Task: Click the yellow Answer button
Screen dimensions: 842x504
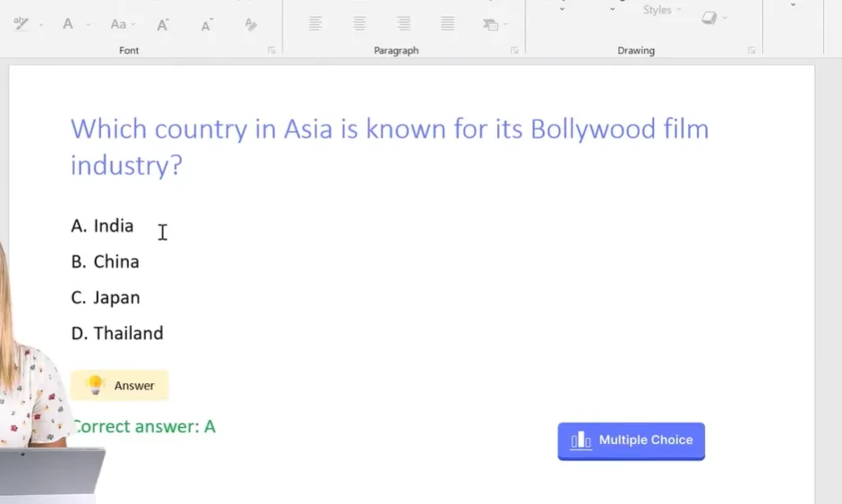Action: (x=120, y=386)
